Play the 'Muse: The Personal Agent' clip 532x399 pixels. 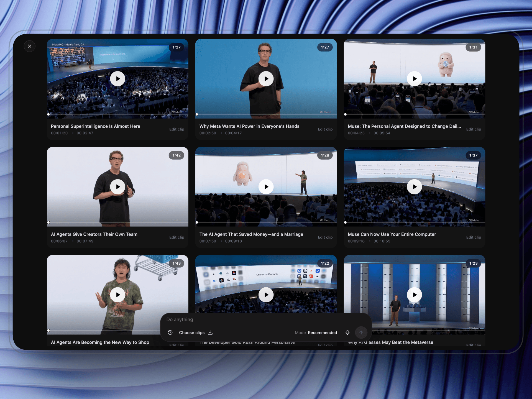click(415, 79)
